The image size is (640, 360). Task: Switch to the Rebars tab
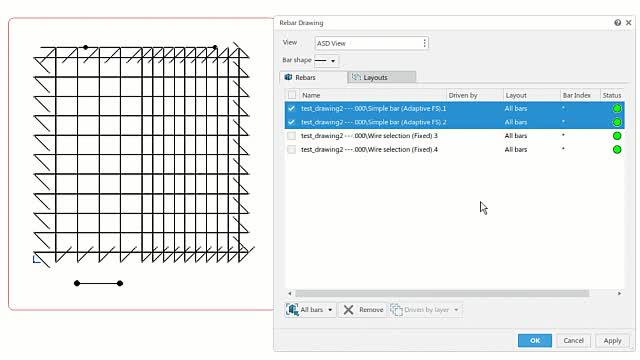313,77
